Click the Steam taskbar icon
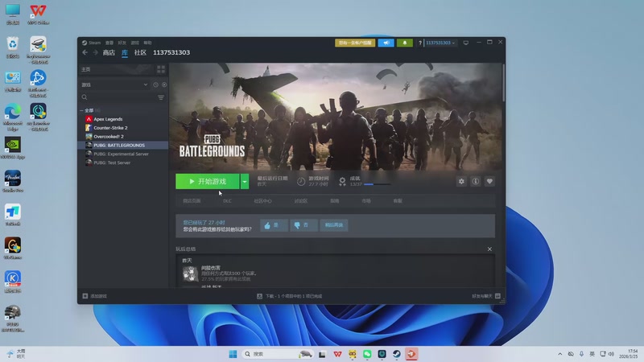Image resolution: width=644 pixels, height=362 pixels. pos(396,354)
